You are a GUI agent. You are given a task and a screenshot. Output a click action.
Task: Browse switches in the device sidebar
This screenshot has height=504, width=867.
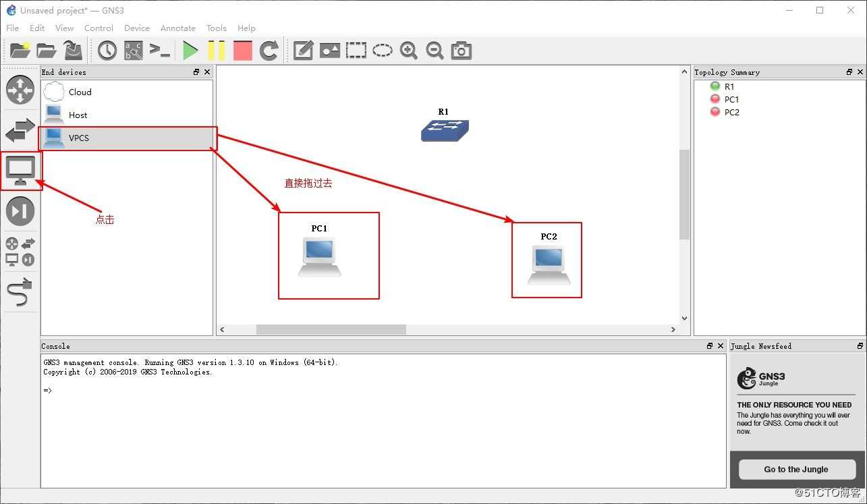coord(20,130)
